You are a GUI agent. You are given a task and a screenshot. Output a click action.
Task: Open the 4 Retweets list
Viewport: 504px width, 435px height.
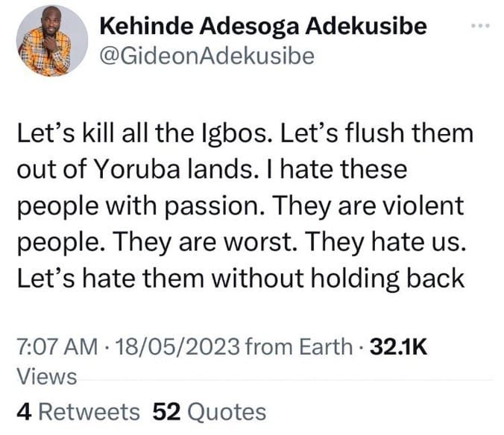[78, 412]
